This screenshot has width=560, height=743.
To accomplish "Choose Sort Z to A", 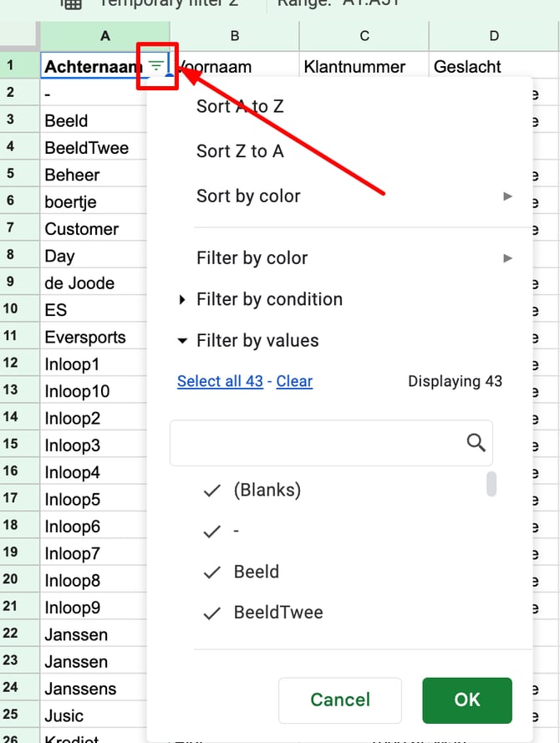I will [x=240, y=151].
